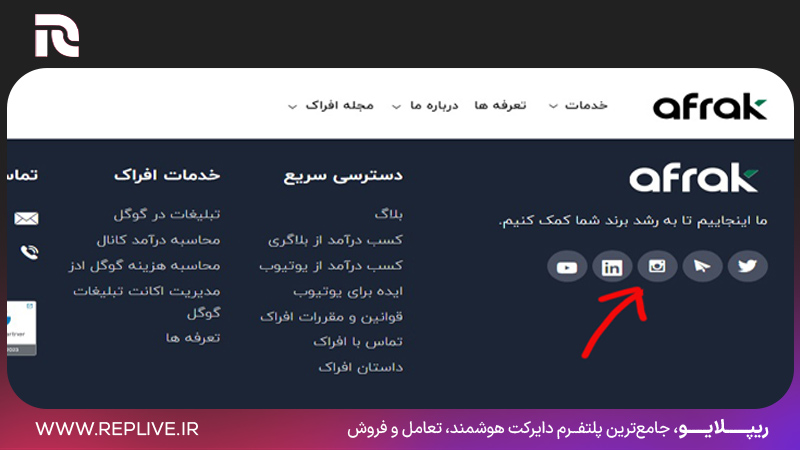
Task: Open the Instagram social icon
Action: click(x=657, y=266)
